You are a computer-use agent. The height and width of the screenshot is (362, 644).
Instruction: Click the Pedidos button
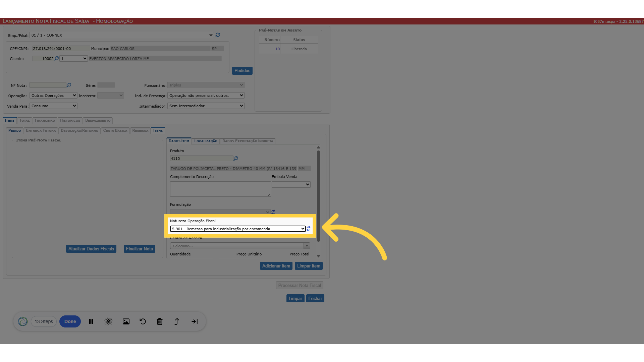242,71
